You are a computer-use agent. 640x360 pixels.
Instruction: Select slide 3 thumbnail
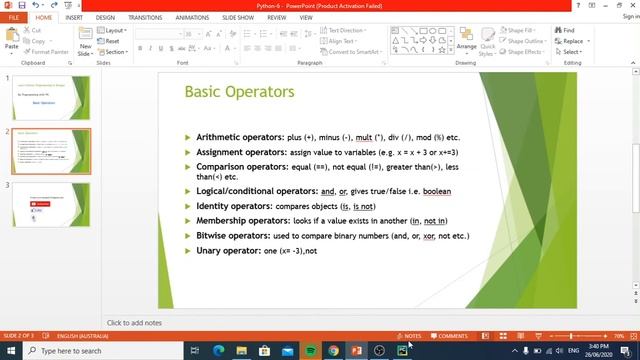pyautogui.click(x=51, y=205)
